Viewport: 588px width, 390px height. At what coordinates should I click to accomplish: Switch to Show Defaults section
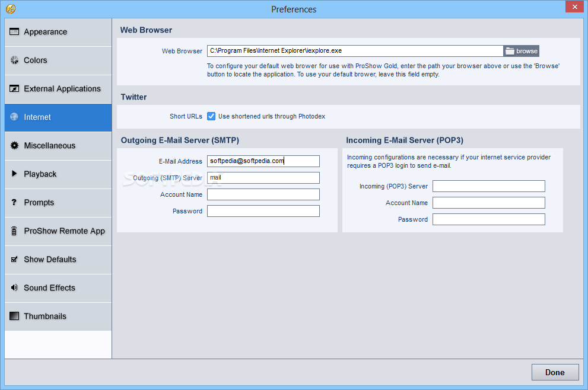pyautogui.click(x=58, y=260)
